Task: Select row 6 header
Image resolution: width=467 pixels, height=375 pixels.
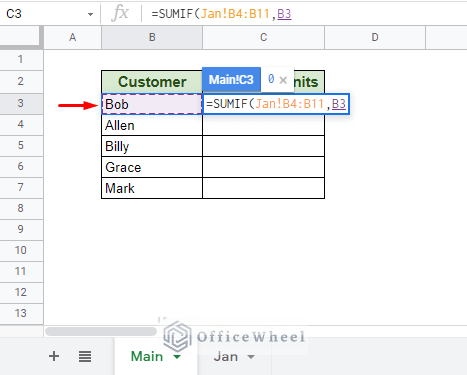Action: [21, 167]
